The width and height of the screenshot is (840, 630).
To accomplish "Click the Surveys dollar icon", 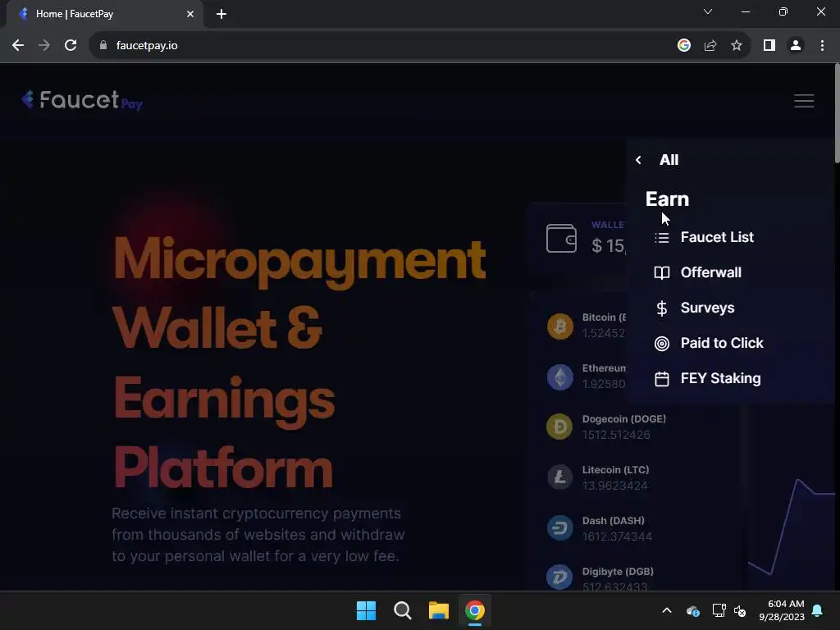I will (662, 308).
